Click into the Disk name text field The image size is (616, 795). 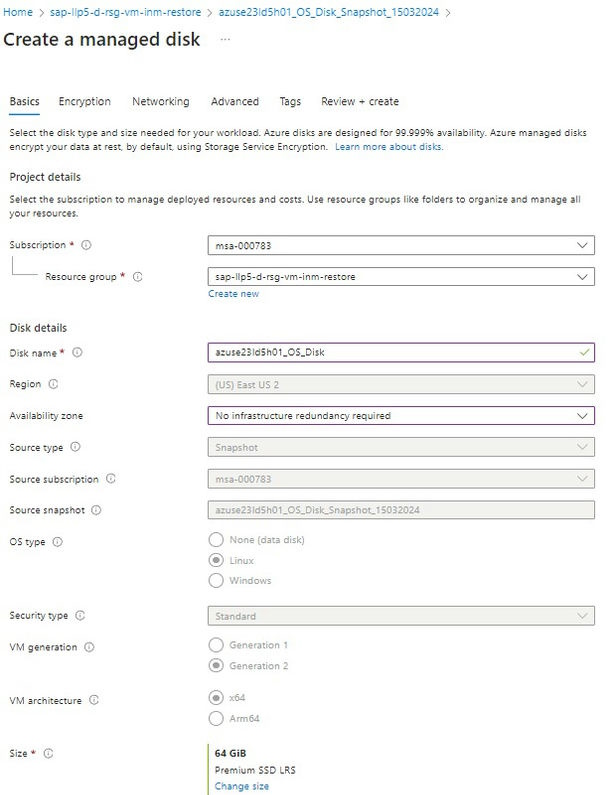pyautogui.click(x=390, y=352)
